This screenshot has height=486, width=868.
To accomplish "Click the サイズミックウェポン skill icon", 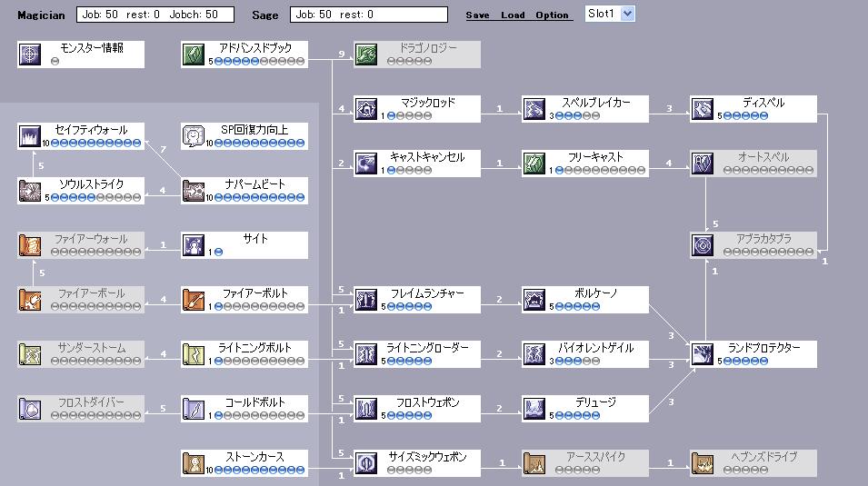I will tap(366, 463).
